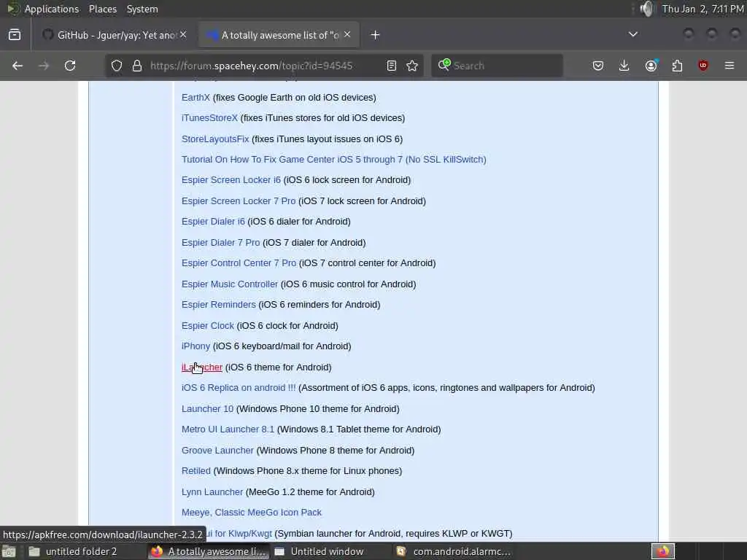Open the Lynn Launcher link
747x560 pixels.
click(212, 492)
